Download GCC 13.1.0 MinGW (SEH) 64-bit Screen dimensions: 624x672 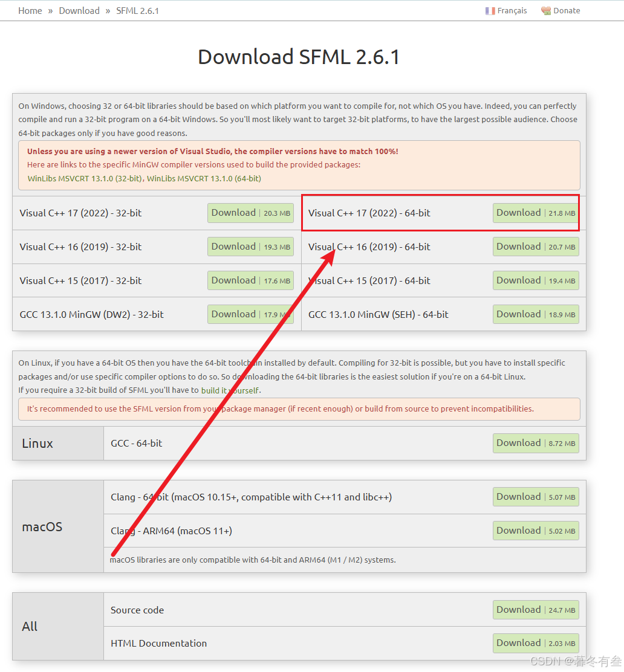(x=536, y=315)
